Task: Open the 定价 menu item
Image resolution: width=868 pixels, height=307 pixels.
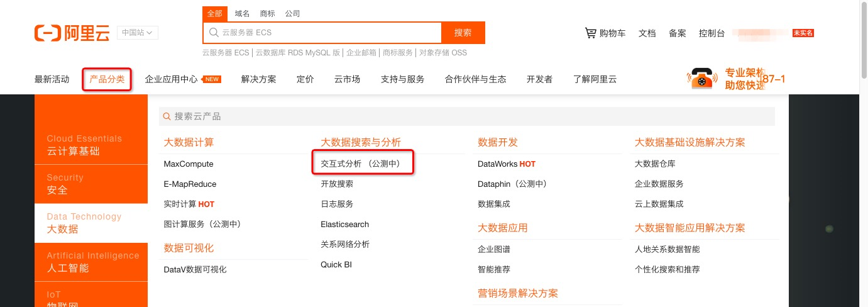Action: coord(305,79)
